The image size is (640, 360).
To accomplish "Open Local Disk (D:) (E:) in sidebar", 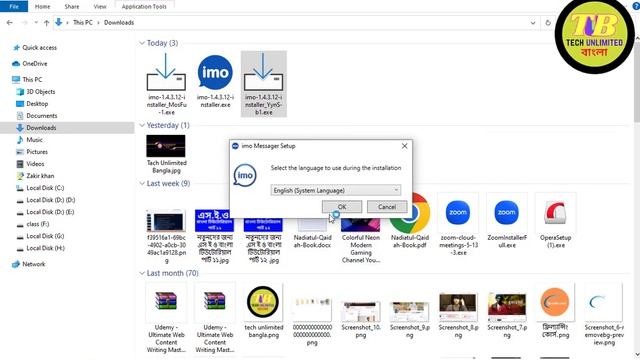I will point(50,212).
